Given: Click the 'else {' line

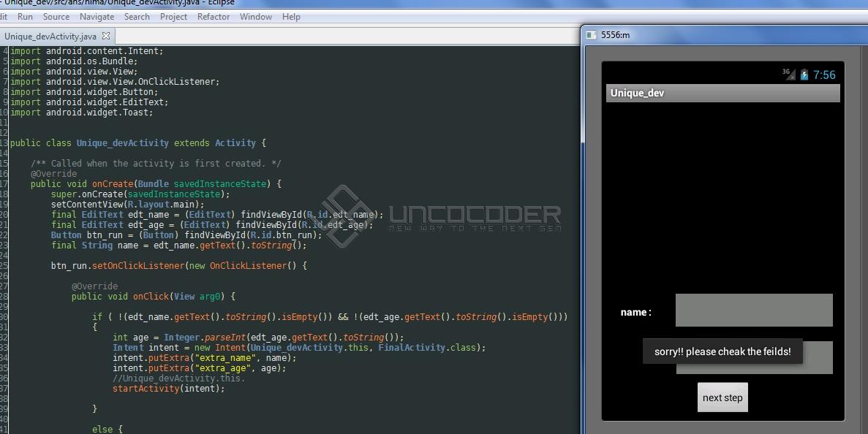Looking at the screenshot, I should pos(107,429).
